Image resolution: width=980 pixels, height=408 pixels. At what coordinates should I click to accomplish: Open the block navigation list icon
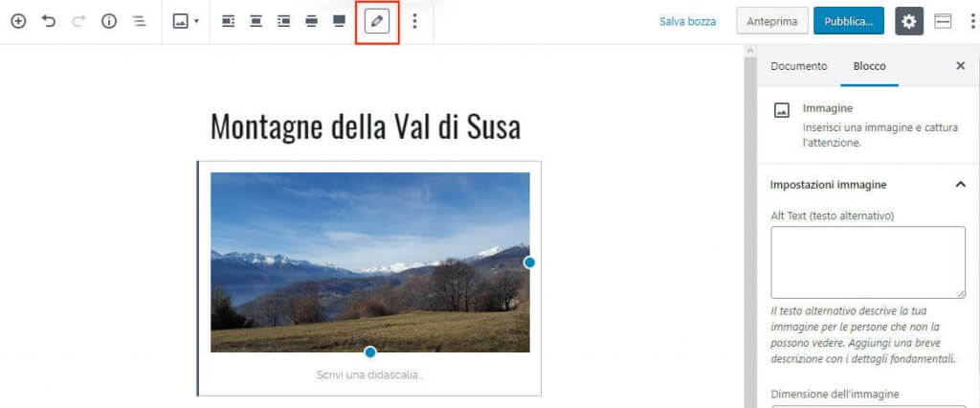(x=139, y=21)
